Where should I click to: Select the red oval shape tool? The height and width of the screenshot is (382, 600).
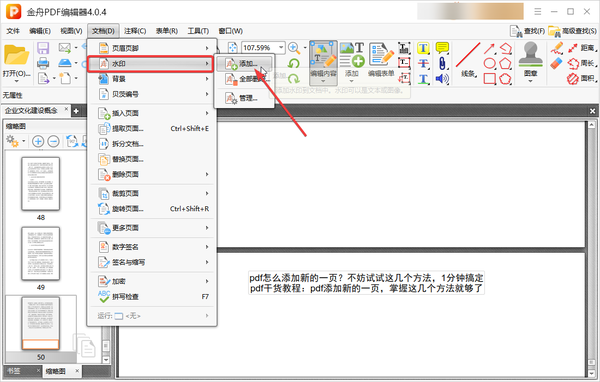(x=490, y=64)
